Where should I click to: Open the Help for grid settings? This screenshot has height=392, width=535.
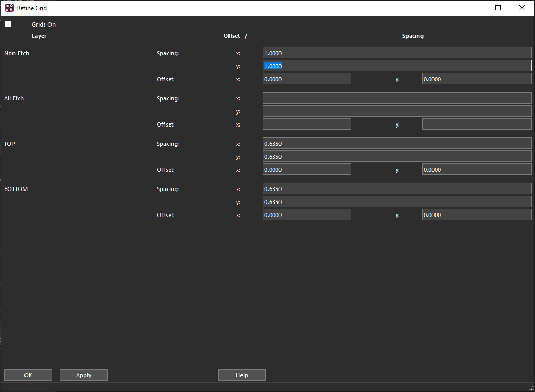(241, 375)
